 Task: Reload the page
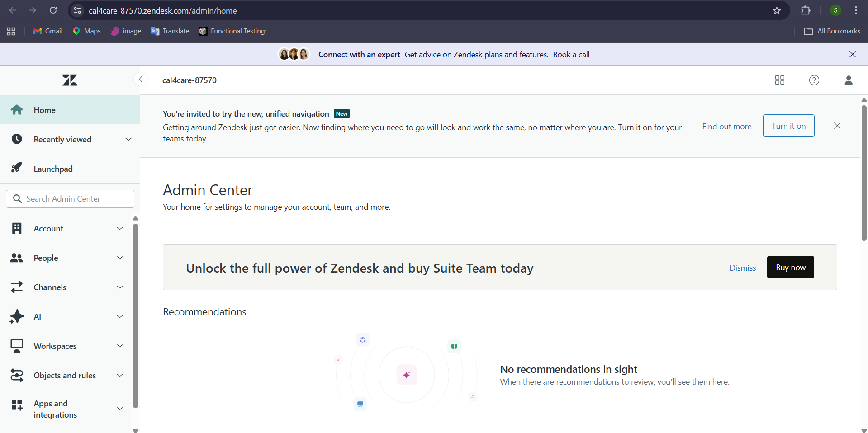pos(53,10)
